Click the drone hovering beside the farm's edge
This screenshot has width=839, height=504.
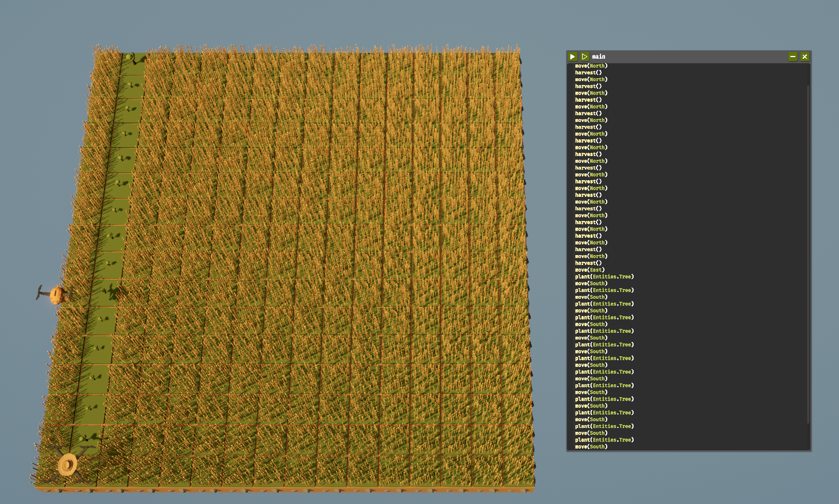(55, 295)
